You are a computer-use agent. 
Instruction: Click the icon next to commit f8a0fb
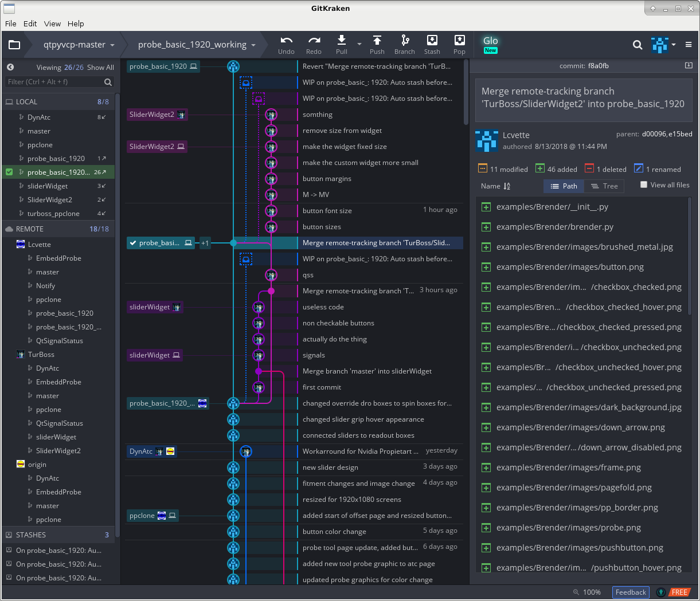689,66
